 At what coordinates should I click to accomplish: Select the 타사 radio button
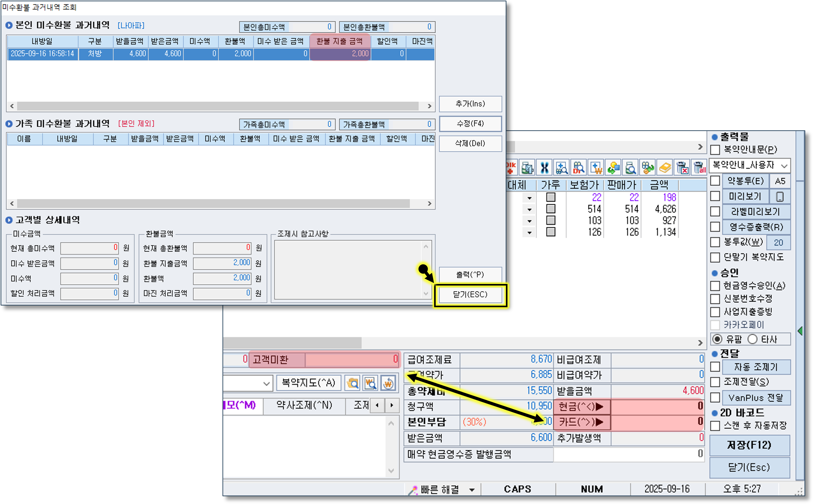[753, 339]
